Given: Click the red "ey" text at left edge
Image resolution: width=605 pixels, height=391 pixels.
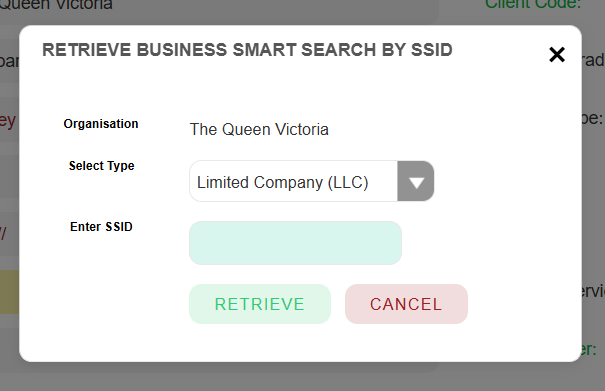Looking at the screenshot, I should pyautogui.click(x=8, y=121).
